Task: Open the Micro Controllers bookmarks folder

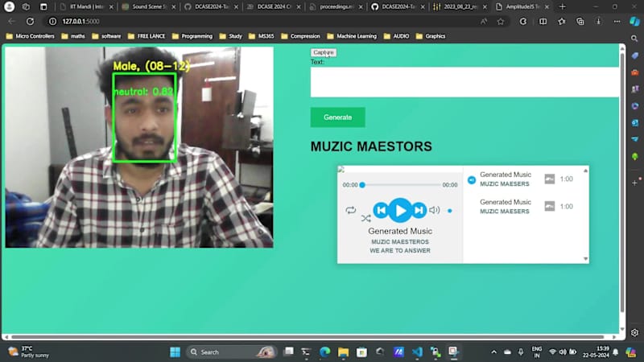Action: pyautogui.click(x=31, y=36)
